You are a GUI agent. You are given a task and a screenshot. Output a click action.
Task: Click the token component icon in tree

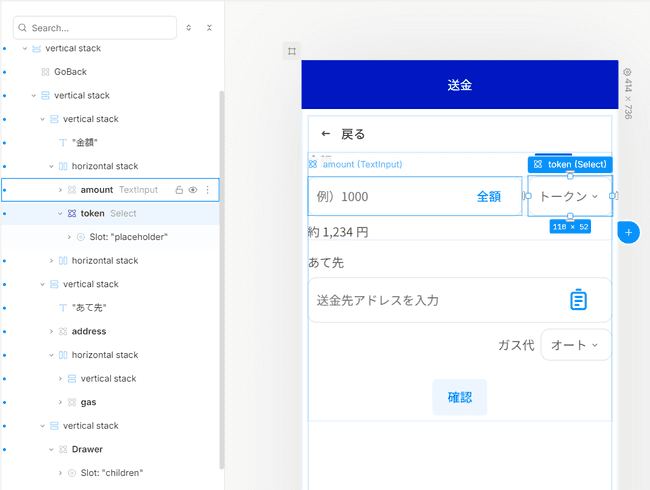[x=72, y=213]
